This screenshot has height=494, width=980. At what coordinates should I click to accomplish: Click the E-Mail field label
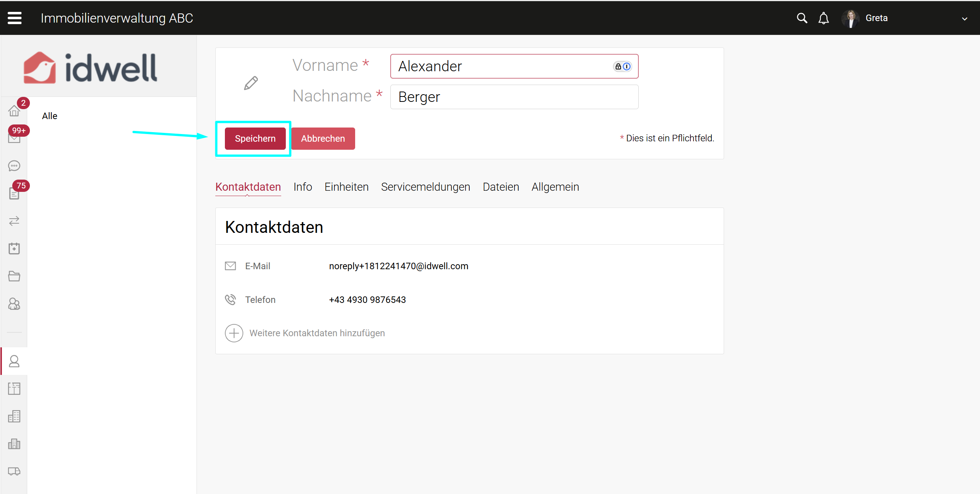pyautogui.click(x=257, y=266)
